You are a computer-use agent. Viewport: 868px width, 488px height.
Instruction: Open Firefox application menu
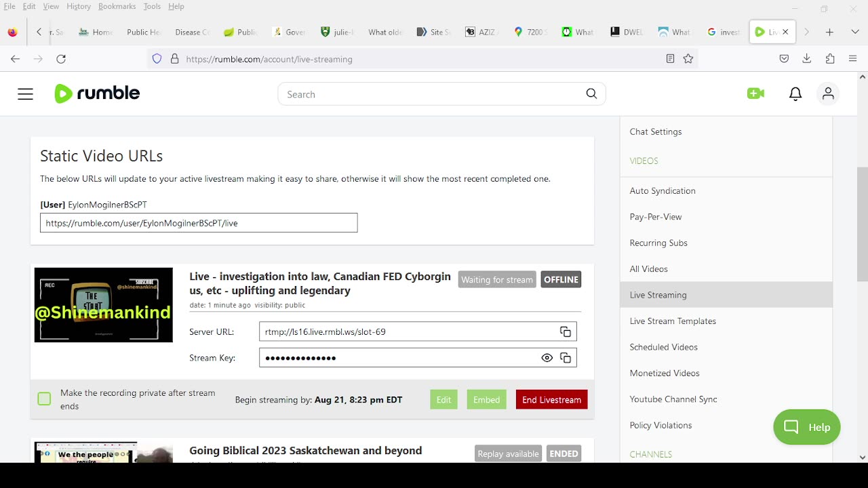[853, 59]
